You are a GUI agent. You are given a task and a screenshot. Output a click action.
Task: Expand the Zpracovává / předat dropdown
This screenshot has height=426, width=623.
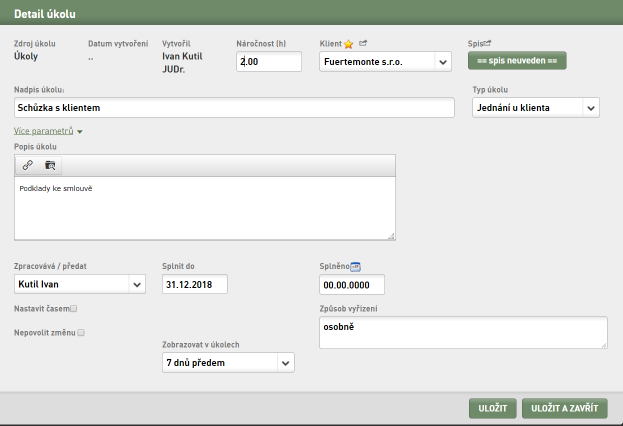80,284
